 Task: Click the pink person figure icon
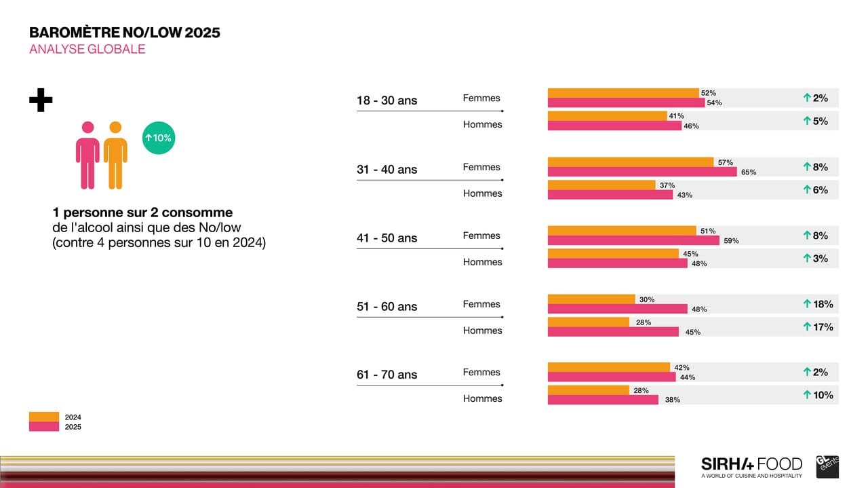pyautogui.click(x=87, y=155)
